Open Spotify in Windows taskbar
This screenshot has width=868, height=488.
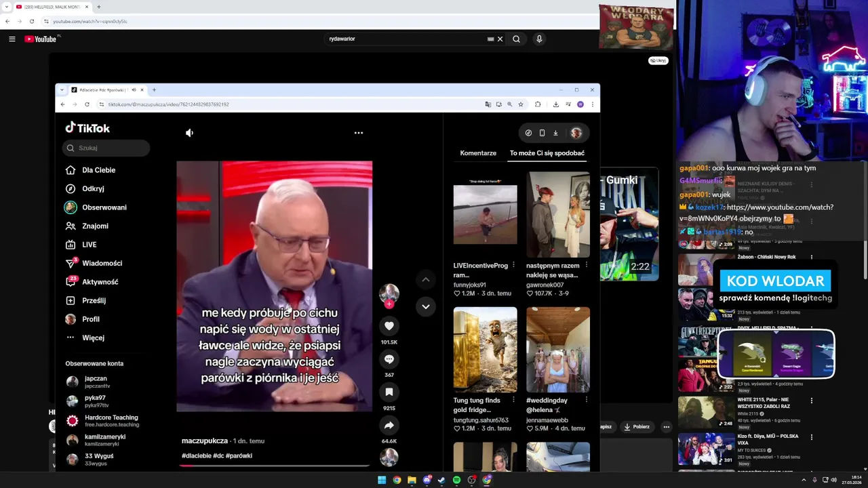tap(456, 480)
